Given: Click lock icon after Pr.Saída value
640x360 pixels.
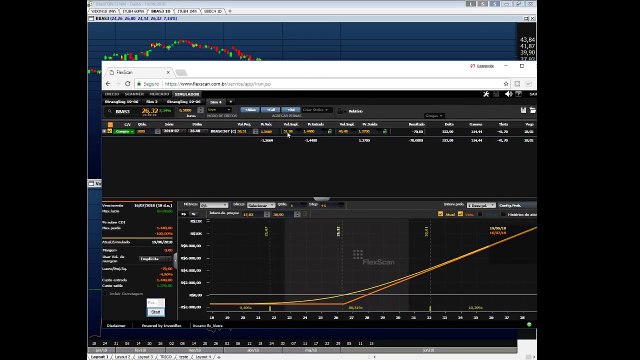Looking at the screenshot, I should [384, 131].
